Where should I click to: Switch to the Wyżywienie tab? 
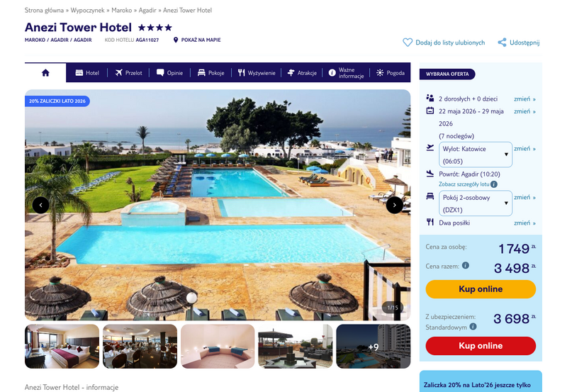point(257,73)
